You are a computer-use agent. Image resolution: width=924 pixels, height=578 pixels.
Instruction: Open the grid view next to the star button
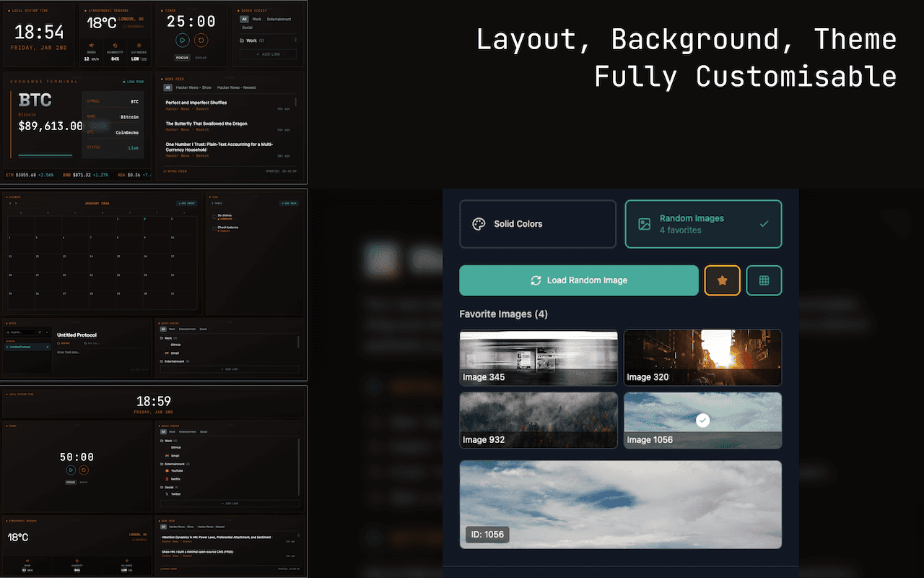(764, 280)
